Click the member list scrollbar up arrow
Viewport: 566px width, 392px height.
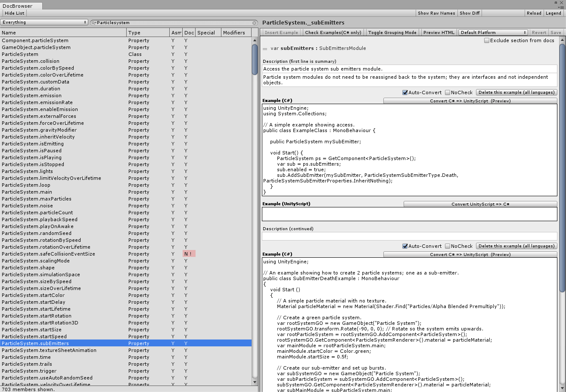[x=255, y=40]
